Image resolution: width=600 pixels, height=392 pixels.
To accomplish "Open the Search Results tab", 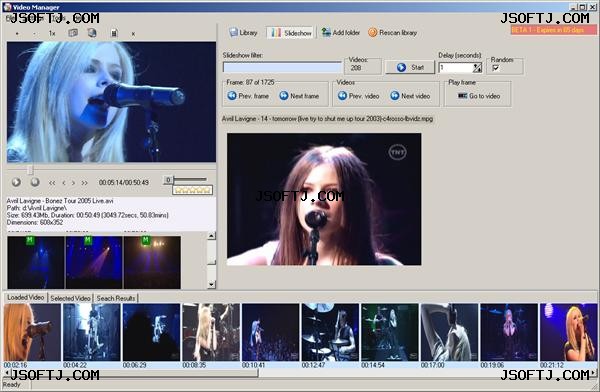I will [116, 298].
